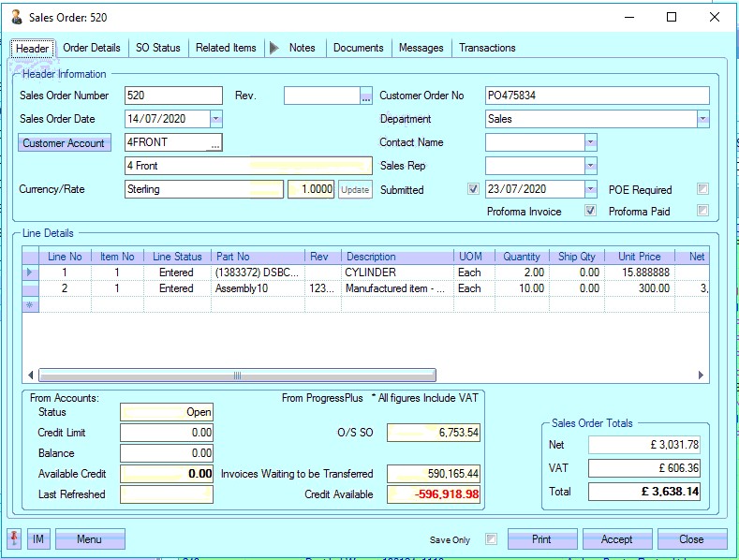Viewport: 739px width, 560px height.
Task: Select line 1 row indicator arrow
Action: click(30, 273)
